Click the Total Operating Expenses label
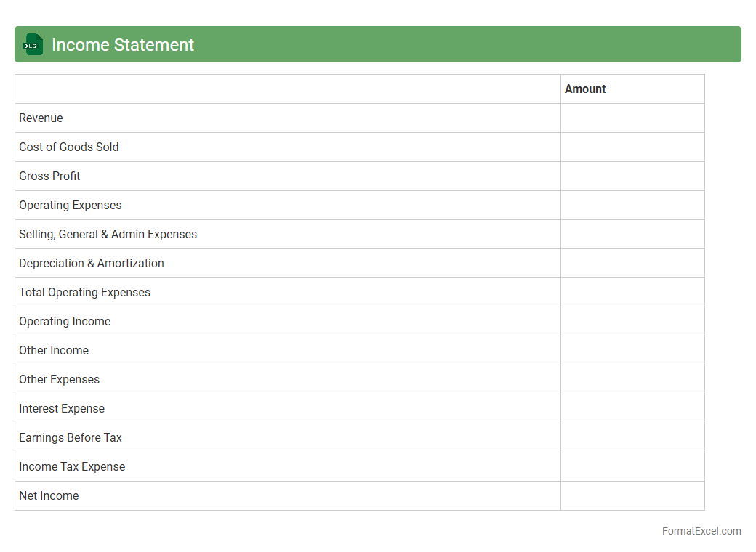Viewport: 756px width, 552px height. pos(84,293)
